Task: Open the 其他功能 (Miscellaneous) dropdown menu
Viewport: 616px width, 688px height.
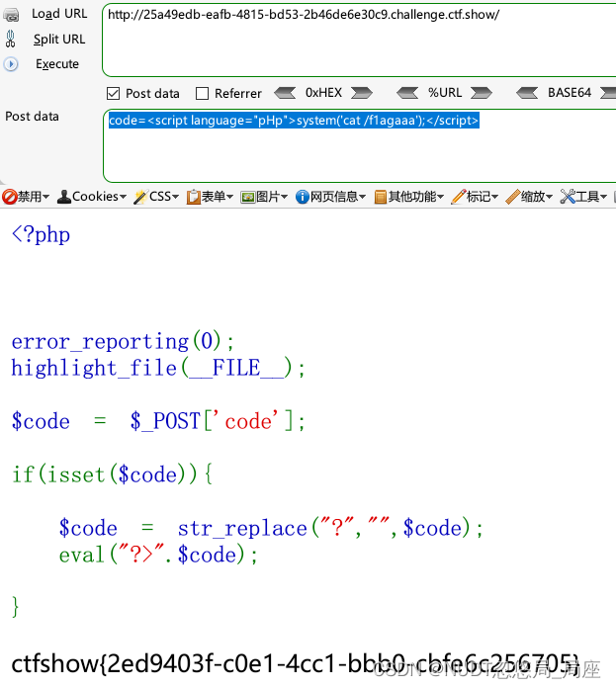Action: point(409,196)
